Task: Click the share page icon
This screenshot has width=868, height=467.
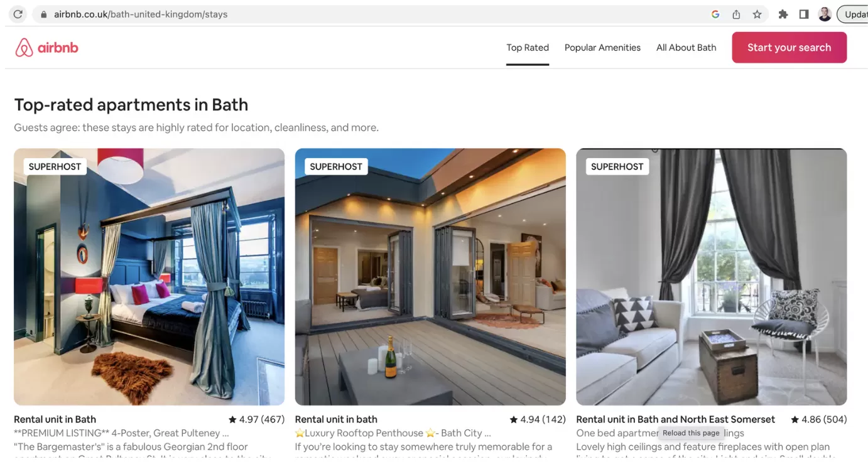Action: (x=736, y=14)
